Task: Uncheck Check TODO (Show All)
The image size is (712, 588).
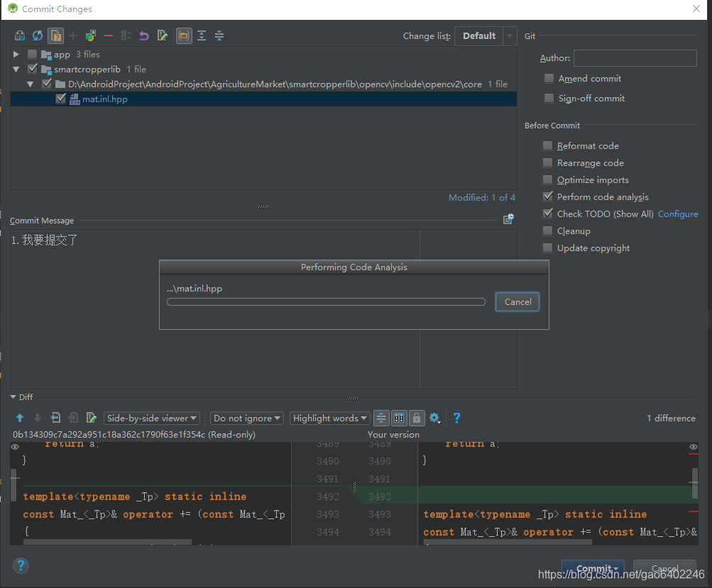Action: point(548,213)
